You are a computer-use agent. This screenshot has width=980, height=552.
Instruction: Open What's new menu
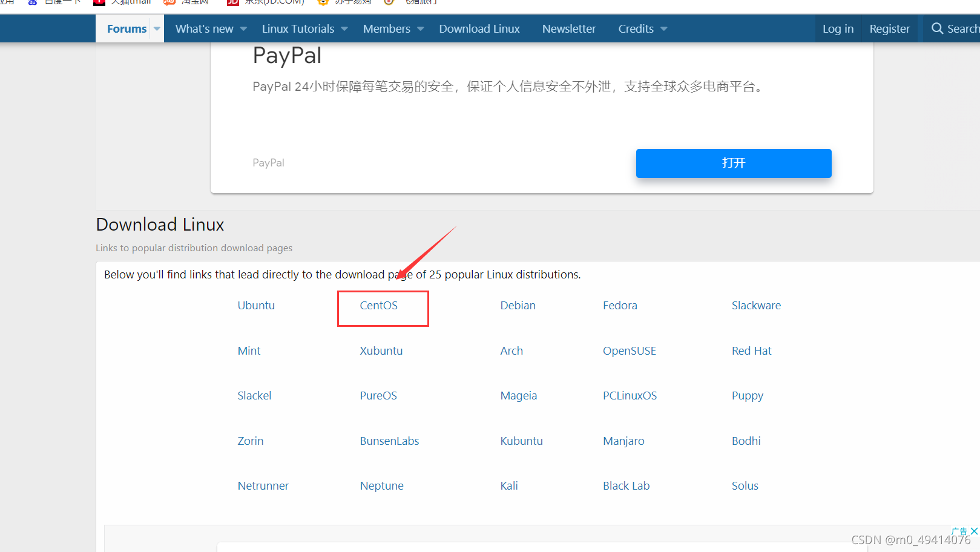[x=204, y=28]
